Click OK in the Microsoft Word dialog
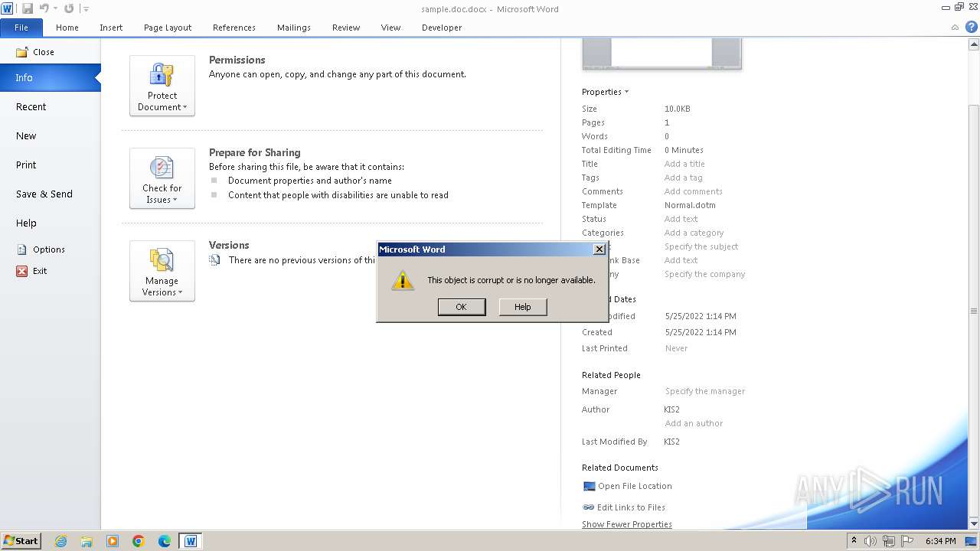This screenshot has width=980, height=551. tap(462, 307)
